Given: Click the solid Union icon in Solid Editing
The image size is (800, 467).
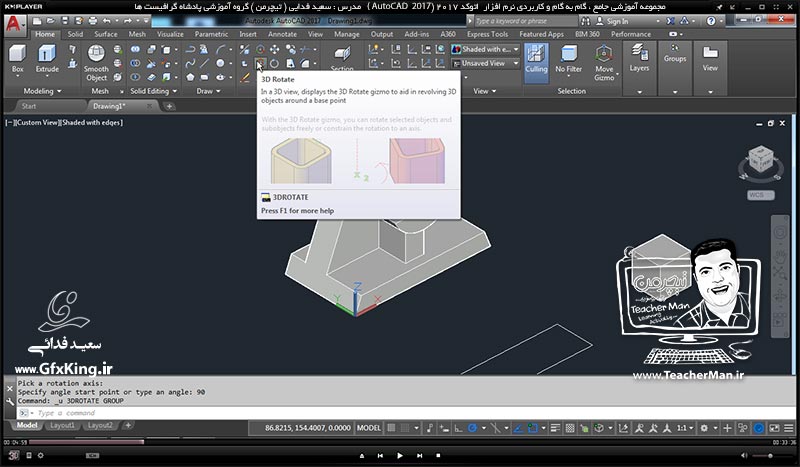Looking at the screenshot, I should click(135, 50).
